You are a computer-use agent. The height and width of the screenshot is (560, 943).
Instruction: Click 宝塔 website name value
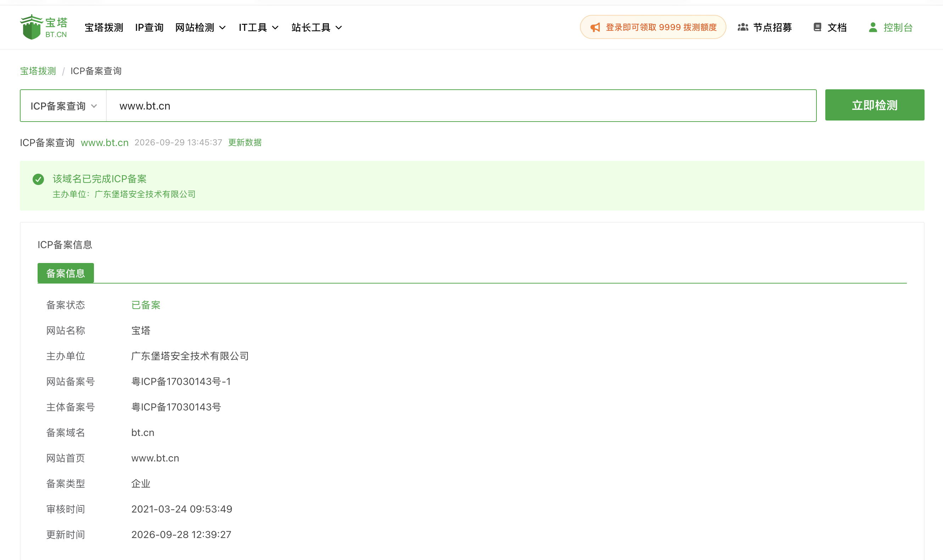click(141, 331)
